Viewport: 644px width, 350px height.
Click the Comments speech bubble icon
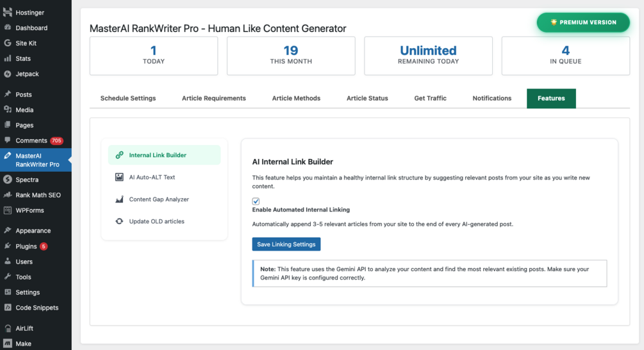pyautogui.click(x=8, y=140)
